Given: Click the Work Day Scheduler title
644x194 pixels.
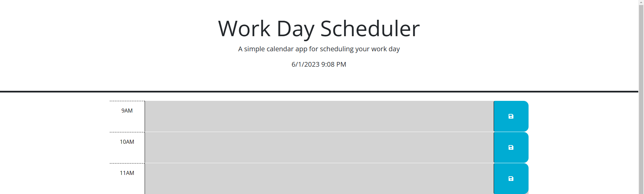Looking at the screenshot, I should tap(318, 28).
